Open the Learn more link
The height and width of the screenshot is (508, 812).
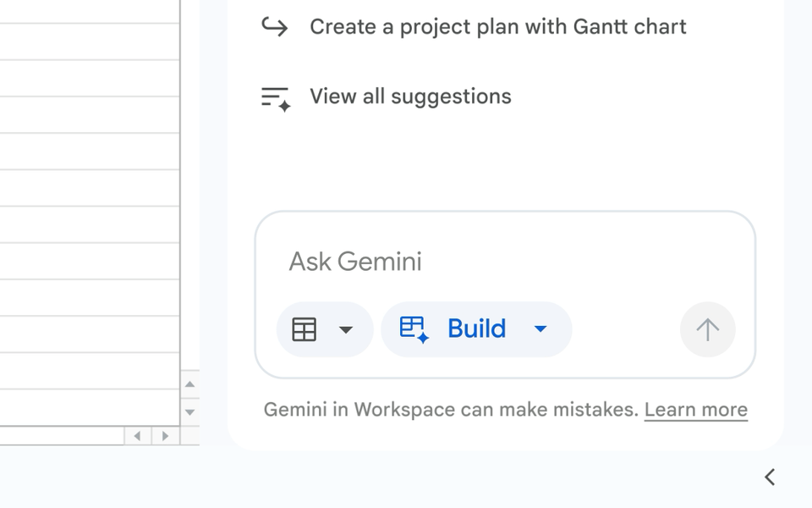[695, 410]
